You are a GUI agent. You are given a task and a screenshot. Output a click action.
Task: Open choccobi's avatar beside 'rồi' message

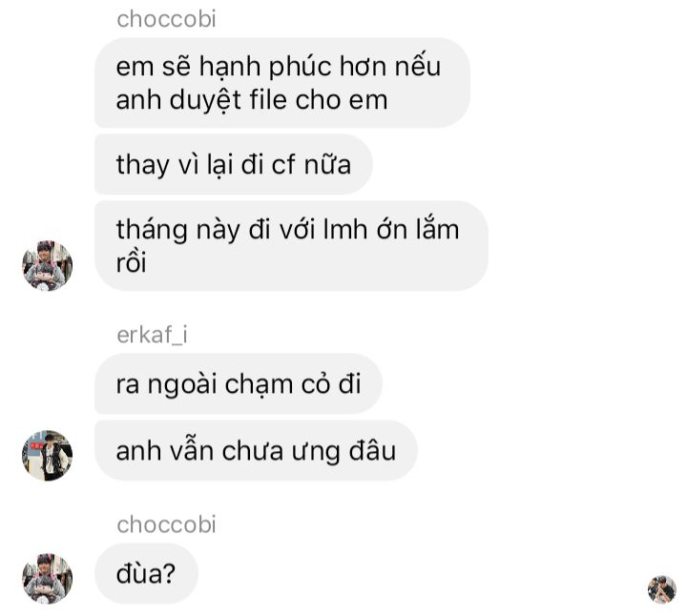[48, 265]
